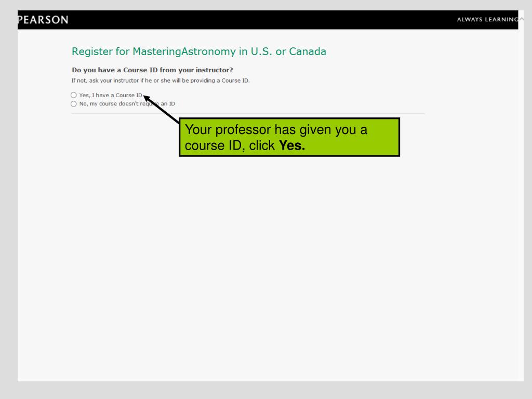This screenshot has width=532, height=399.
Task: Click the 'Always Learning' tagline in header
Action: [x=487, y=19]
